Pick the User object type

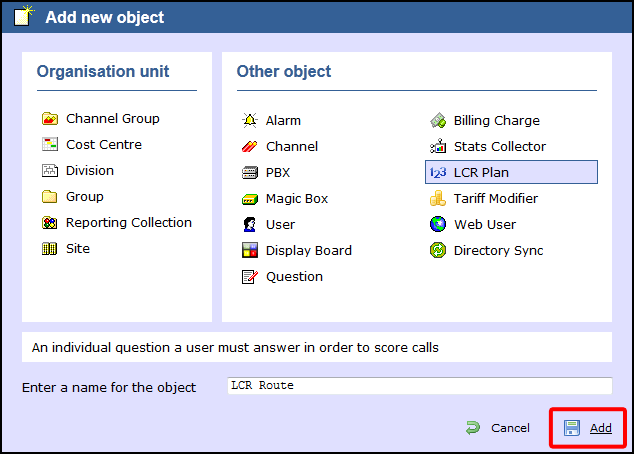[280, 225]
